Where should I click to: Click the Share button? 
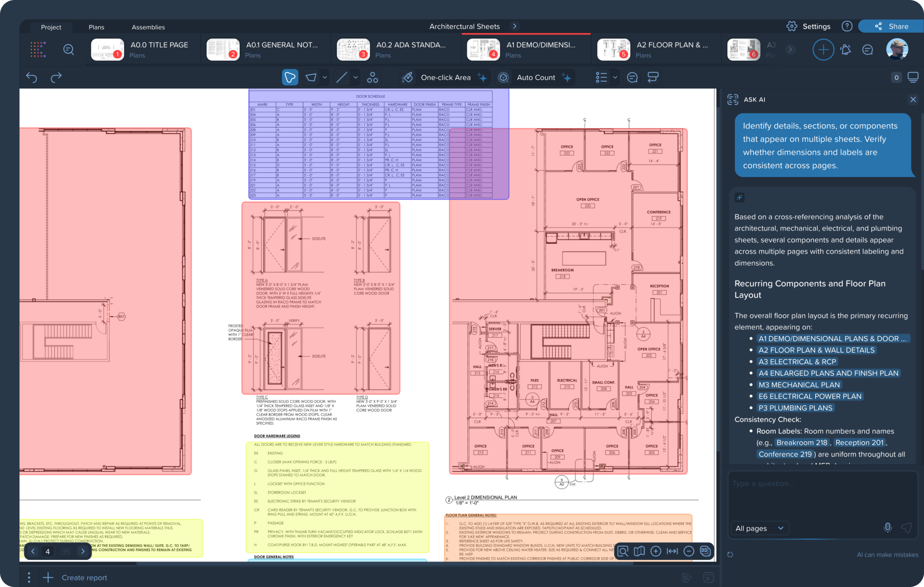point(892,26)
